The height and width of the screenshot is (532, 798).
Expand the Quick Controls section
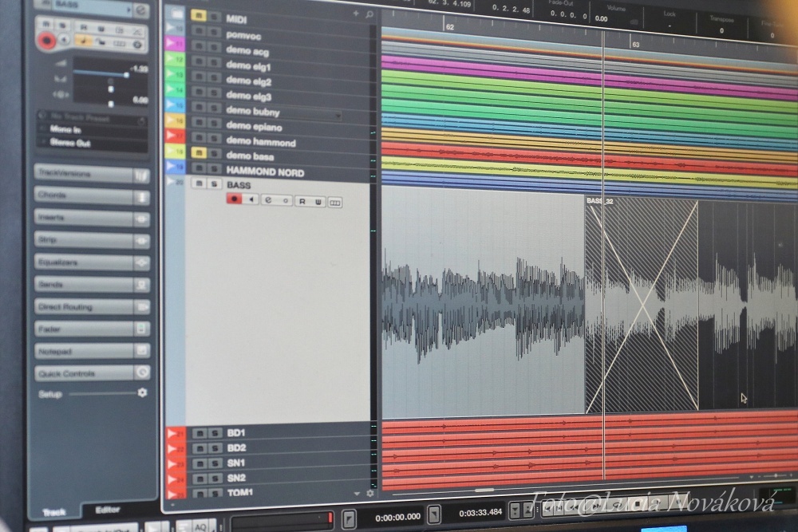tap(92, 374)
